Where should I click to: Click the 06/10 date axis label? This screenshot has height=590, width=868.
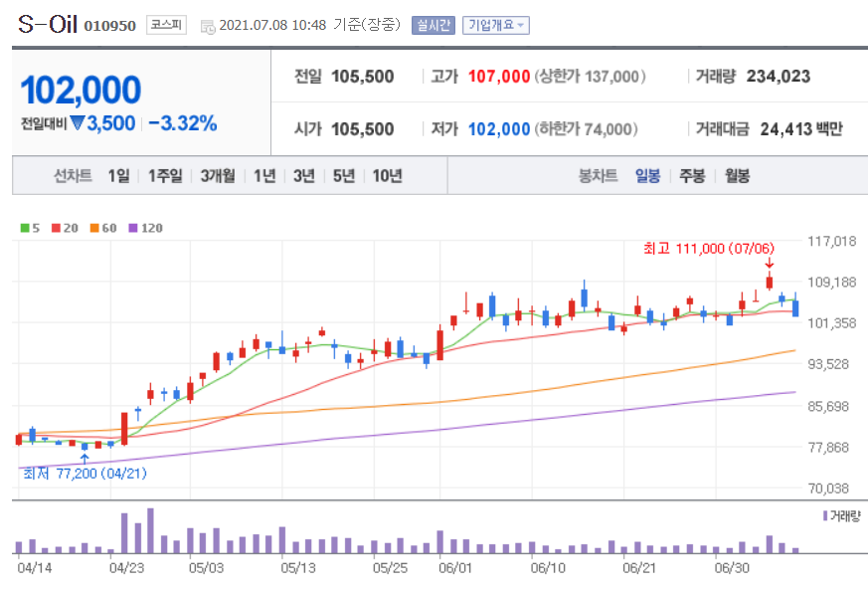tap(548, 568)
